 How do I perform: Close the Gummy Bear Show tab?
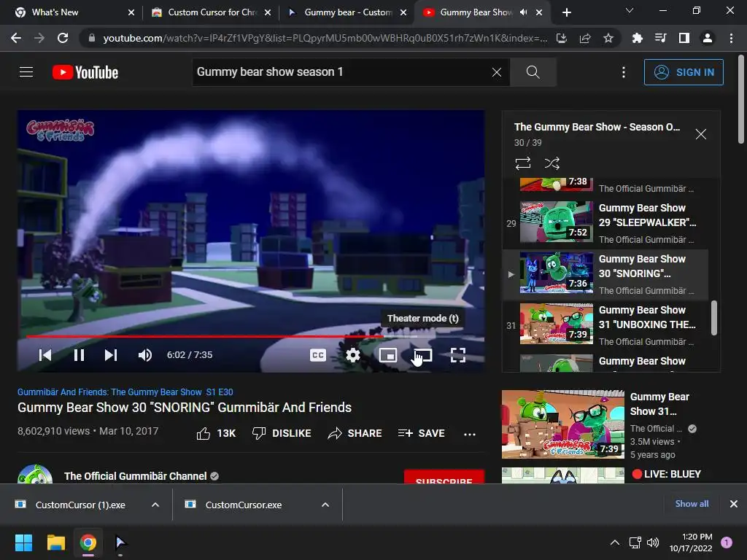(x=539, y=12)
